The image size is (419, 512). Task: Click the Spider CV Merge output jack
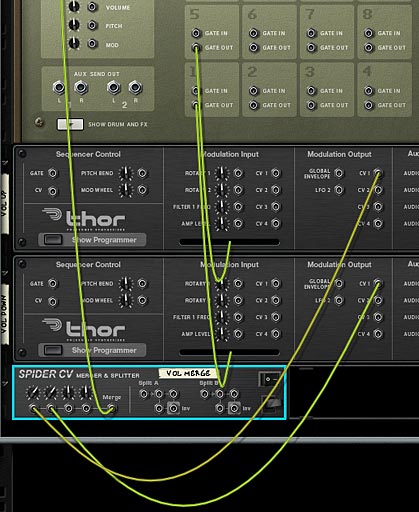click(x=112, y=408)
